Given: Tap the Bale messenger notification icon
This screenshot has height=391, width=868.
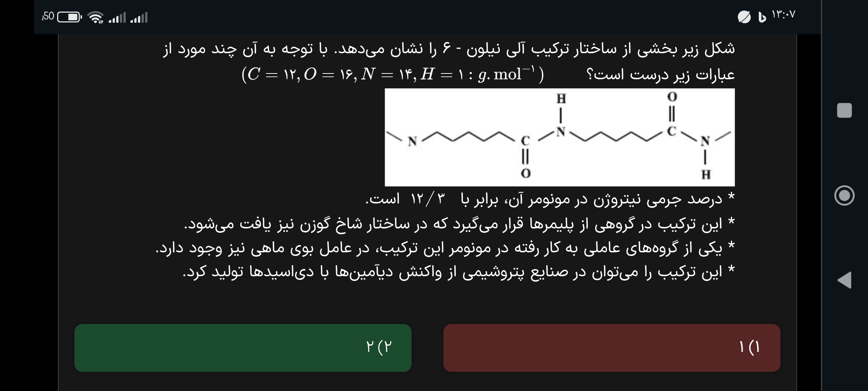Looking at the screenshot, I should (x=762, y=17).
